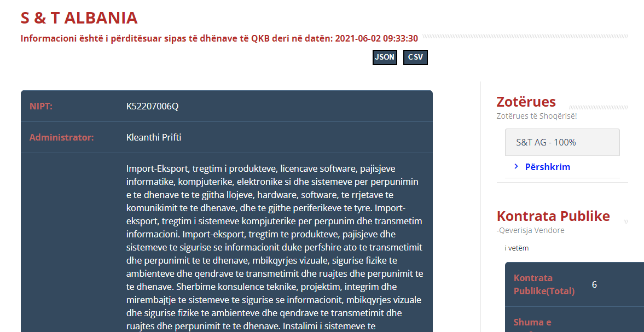
Task: Open the Përshkrim link
Action: click(x=548, y=167)
